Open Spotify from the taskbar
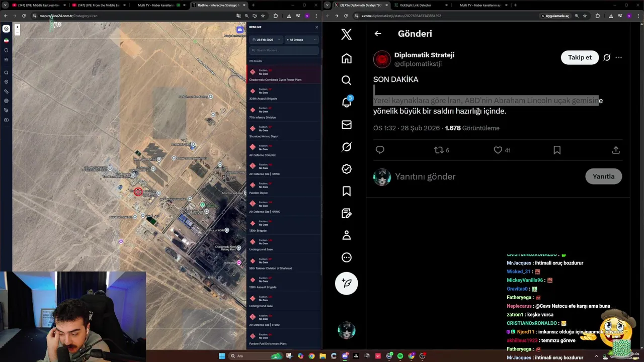This screenshot has height=362, width=644. [400, 356]
